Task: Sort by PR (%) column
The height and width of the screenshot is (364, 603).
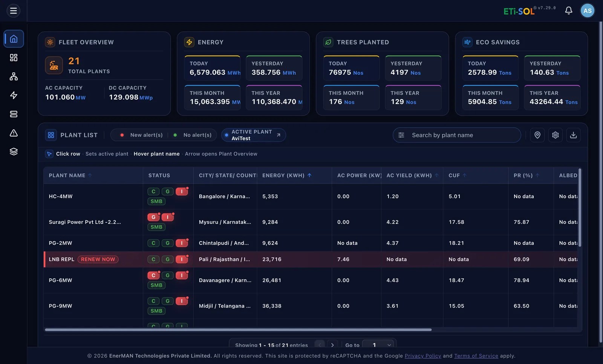Action: point(526,175)
